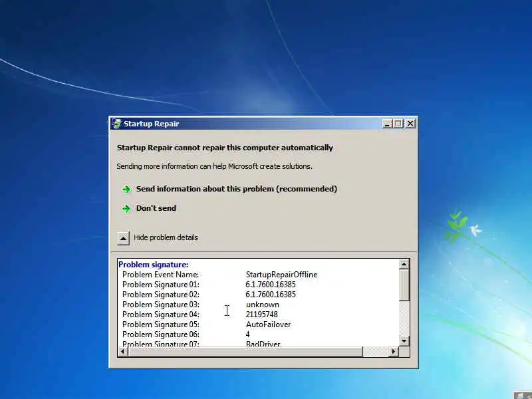Click the Signature 02 value 6.1.7600.16385
The width and height of the screenshot is (532, 399).
[x=271, y=295]
